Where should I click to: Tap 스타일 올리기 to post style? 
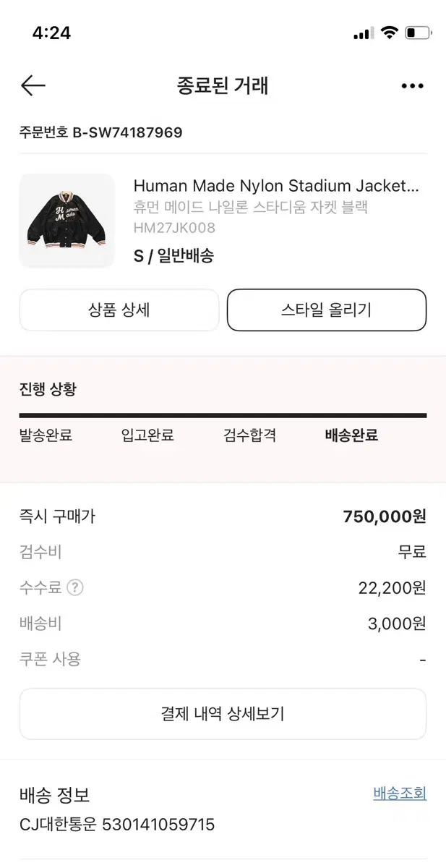pyautogui.click(x=327, y=310)
